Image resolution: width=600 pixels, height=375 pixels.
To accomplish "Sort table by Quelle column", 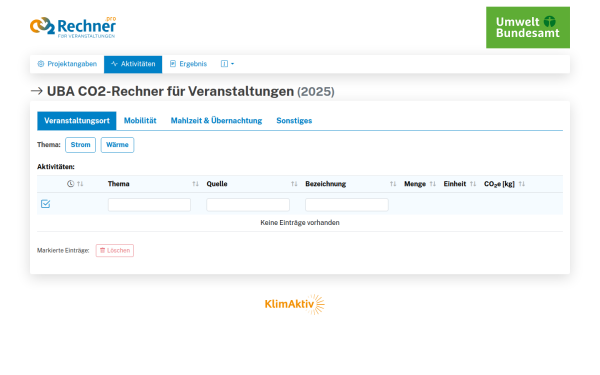I will [294, 184].
